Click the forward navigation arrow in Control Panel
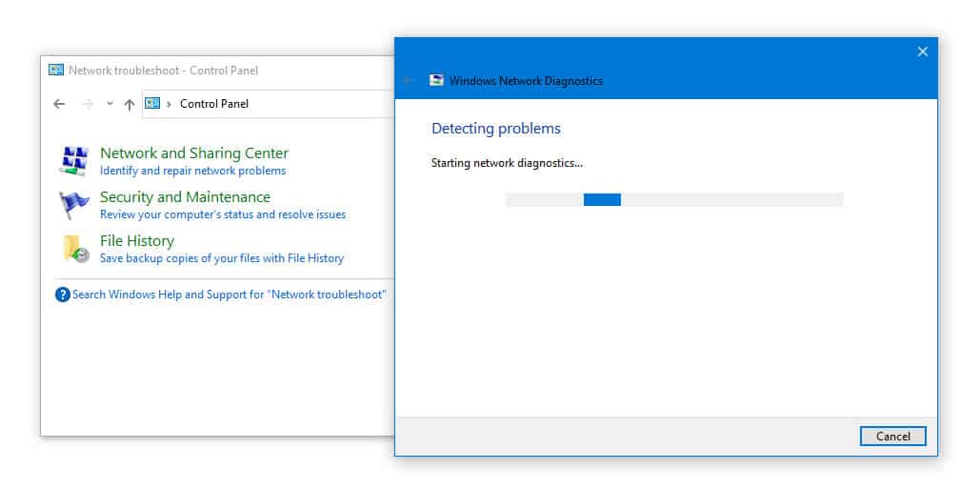980x489 pixels. click(x=88, y=104)
